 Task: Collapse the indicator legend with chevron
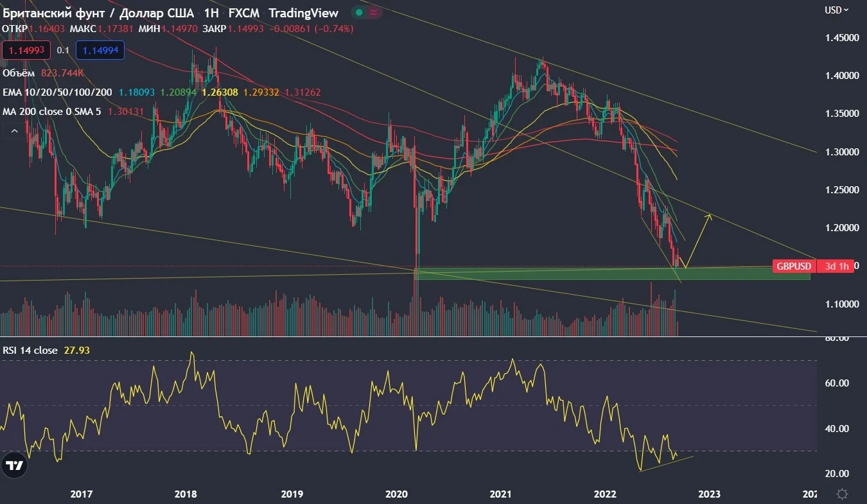(x=12, y=132)
